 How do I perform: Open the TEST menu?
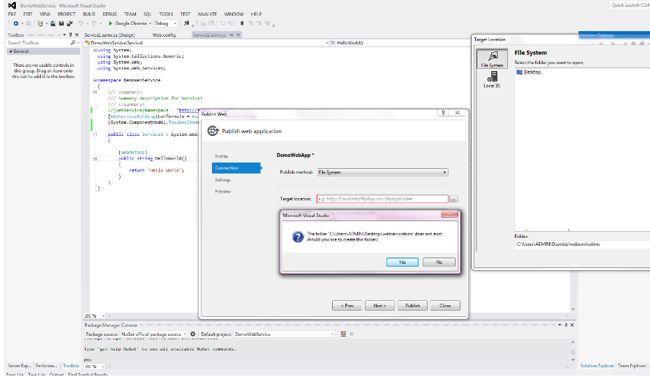pyautogui.click(x=185, y=14)
